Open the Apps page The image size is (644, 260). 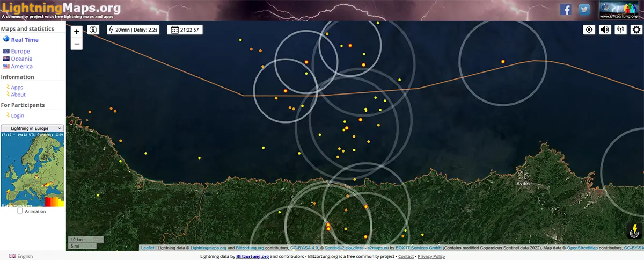point(17,88)
